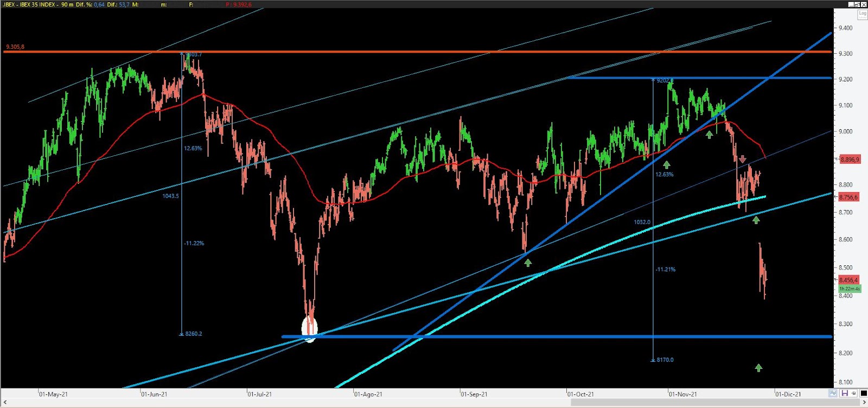Click the 1043.5 measurement label

point(170,196)
